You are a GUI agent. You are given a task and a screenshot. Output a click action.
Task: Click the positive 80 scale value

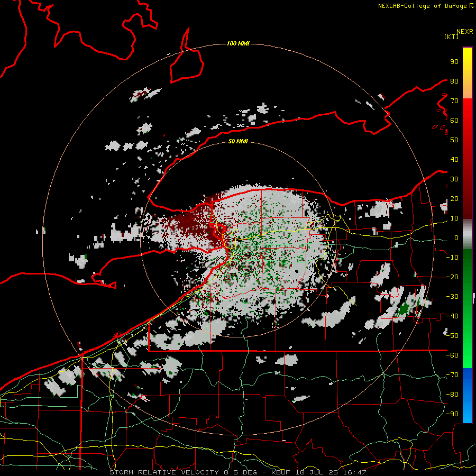click(x=454, y=81)
